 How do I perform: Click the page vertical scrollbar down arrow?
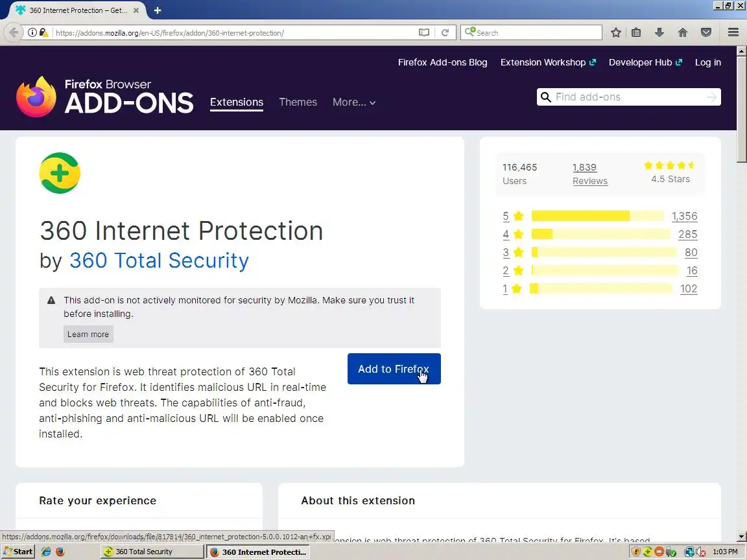[742, 537]
